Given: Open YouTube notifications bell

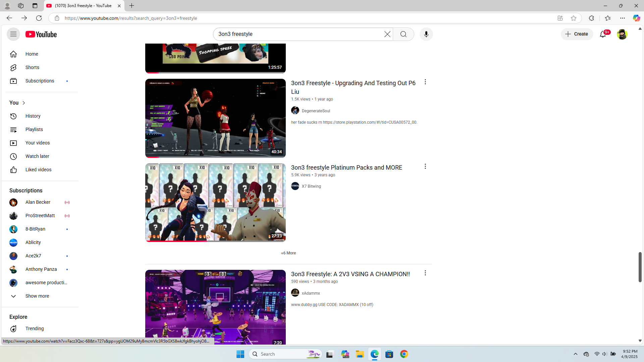Looking at the screenshot, I should click(x=603, y=34).
